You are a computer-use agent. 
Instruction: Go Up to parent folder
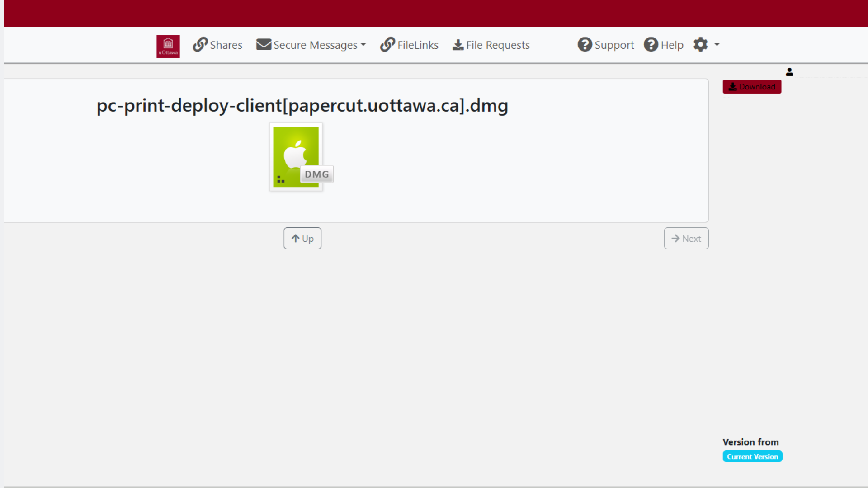pyautogui.click(x=302, y=238)
